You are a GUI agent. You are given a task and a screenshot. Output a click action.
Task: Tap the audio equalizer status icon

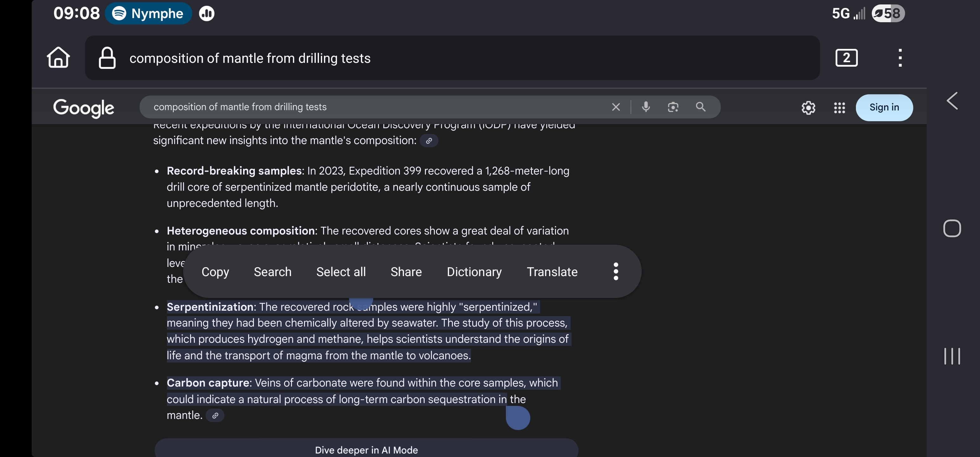click(x=207, y=14)
